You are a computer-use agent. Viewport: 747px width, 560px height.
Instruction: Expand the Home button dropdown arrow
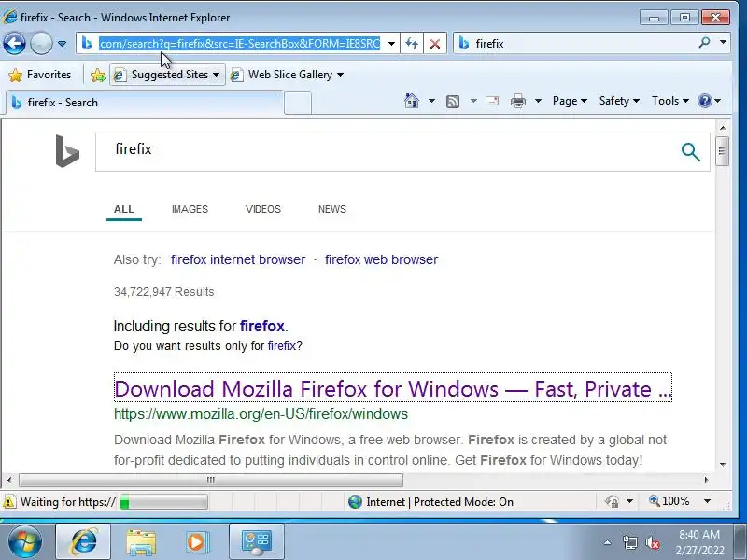[x=431, y=101]
